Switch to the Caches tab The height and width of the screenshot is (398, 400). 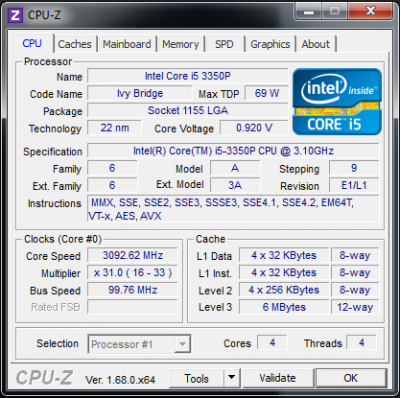point(75,44)
